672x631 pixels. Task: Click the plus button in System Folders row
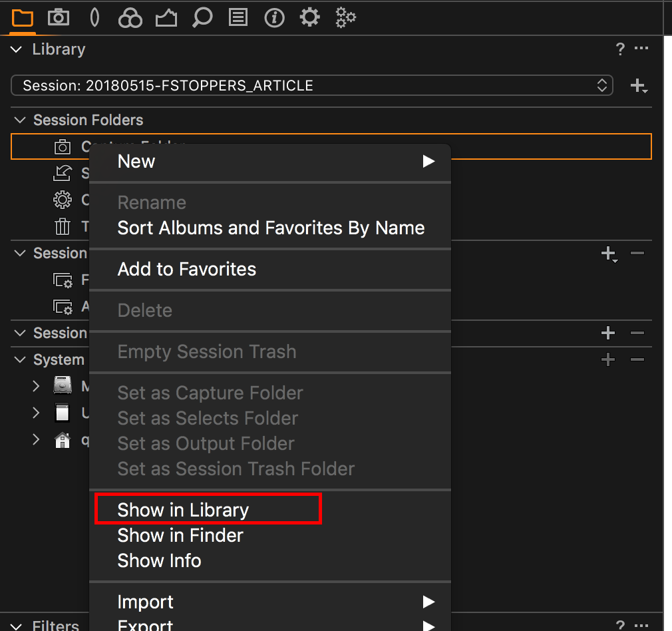(608, 359)
